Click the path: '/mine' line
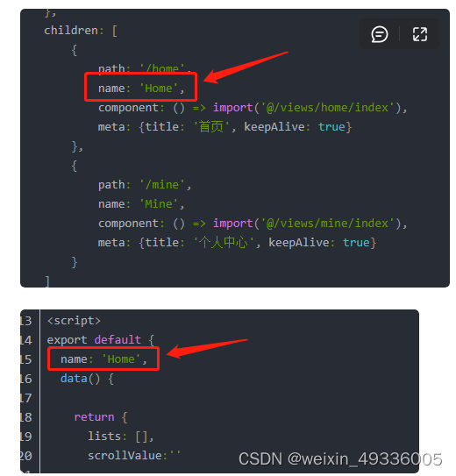The height and width of the screenshot is (476, 456). [x=145, y=185]
